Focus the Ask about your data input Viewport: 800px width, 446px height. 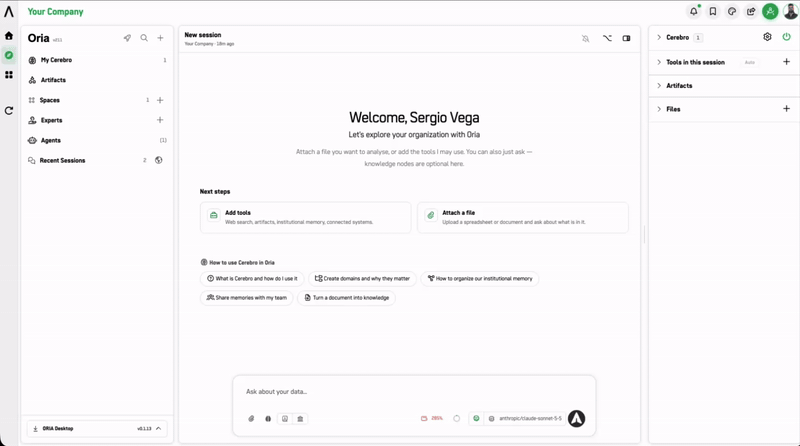pyautogui.click(x=414, y=391)
